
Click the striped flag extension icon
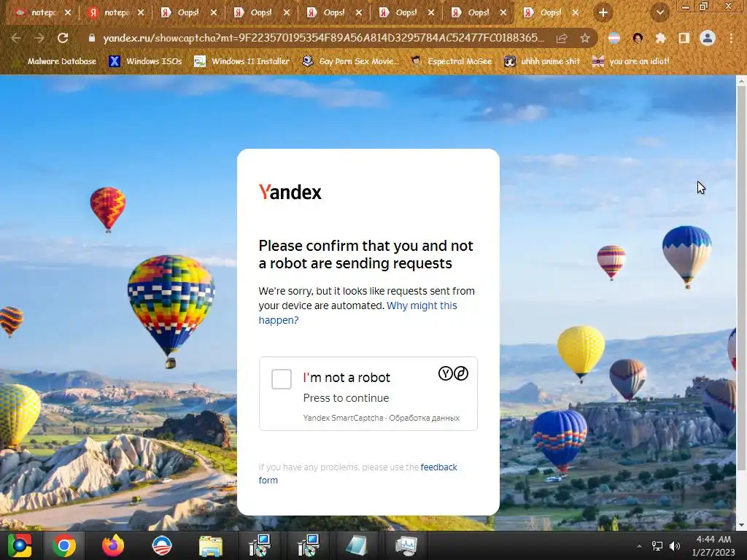pos(614,38)
